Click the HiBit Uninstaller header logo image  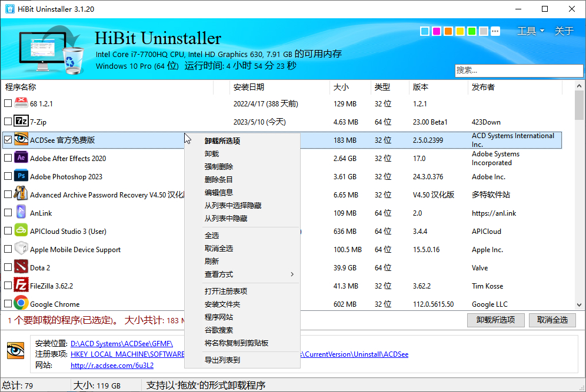click(x=51, y=49)
